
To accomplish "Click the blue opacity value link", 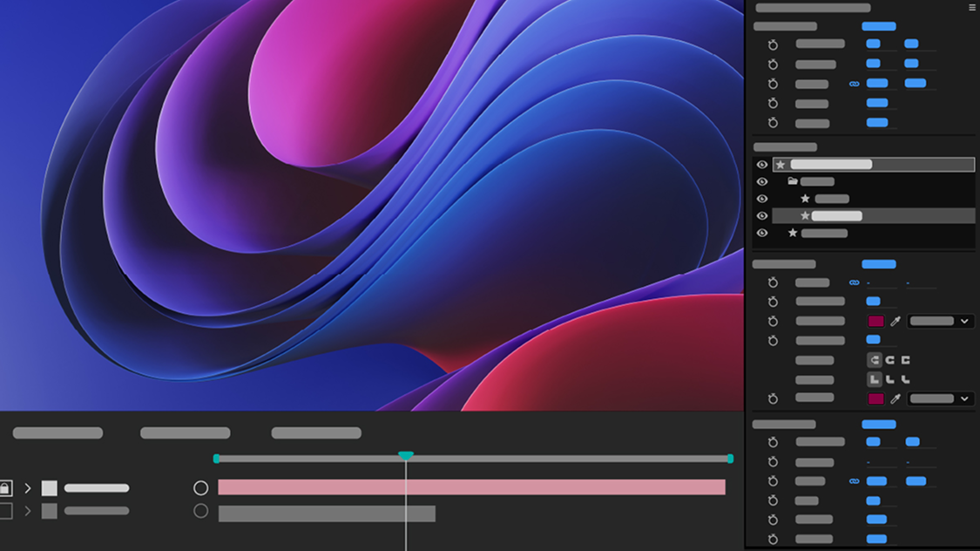I will [x=877, y=123].
